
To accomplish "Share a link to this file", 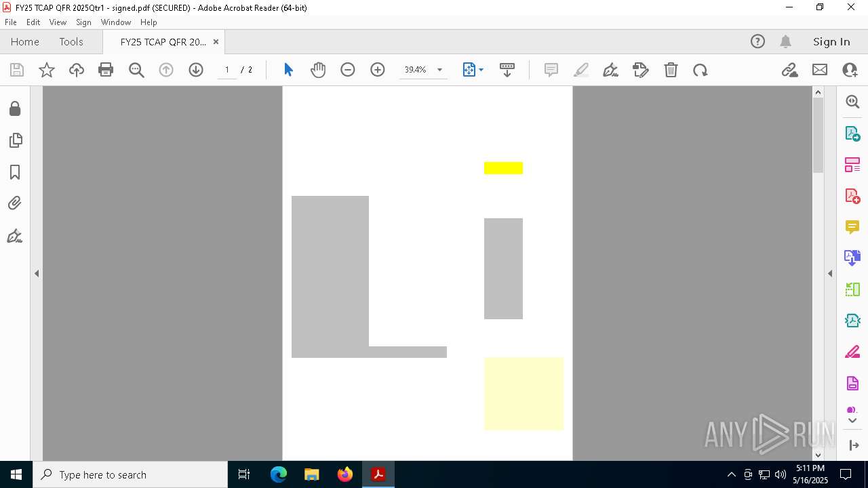I will point(790,70).
